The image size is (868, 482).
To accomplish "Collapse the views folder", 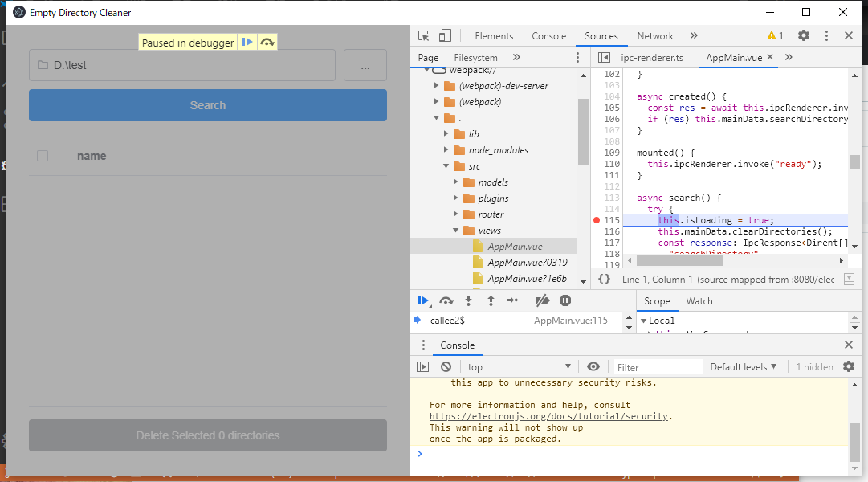I will [456, 231].
